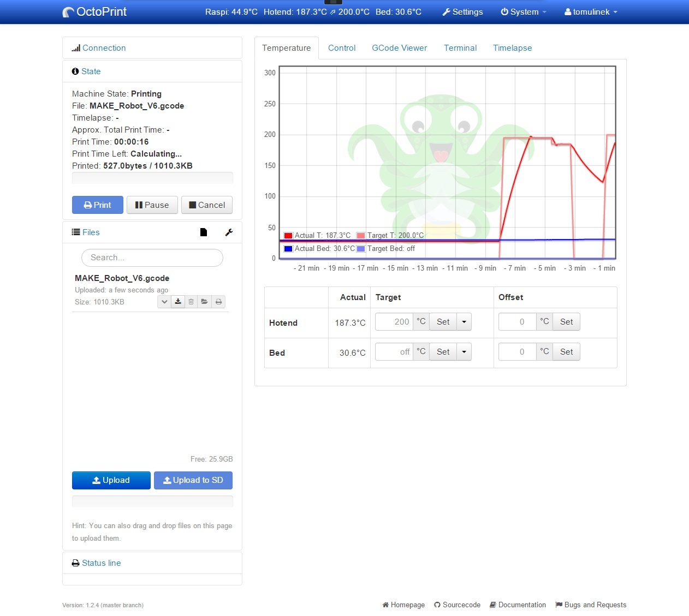Pause the current print job
The image size is (689, 616).
[152, 205]
